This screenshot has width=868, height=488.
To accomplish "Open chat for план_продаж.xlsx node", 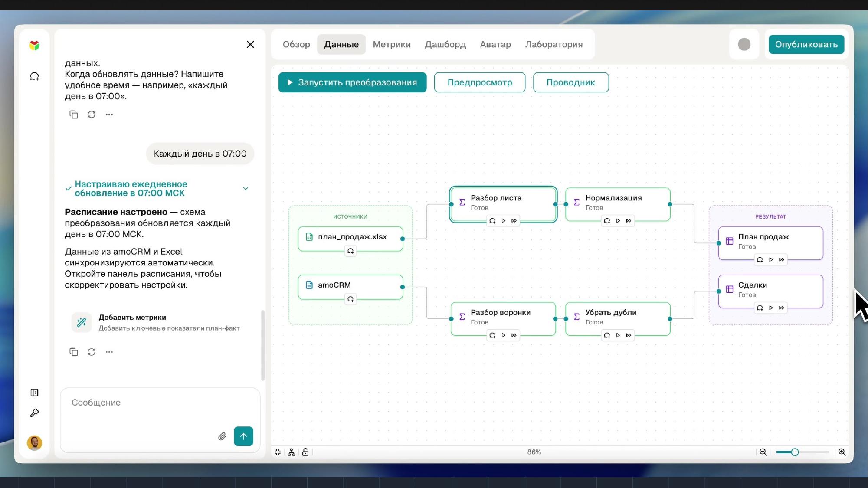I will pyautogui.click(x=350, y=251).
